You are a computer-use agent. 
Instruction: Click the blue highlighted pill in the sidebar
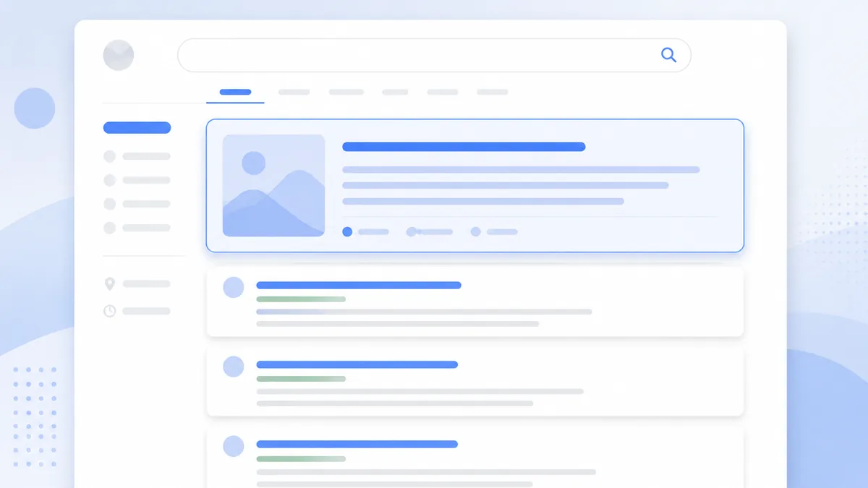tap(137, 128)
